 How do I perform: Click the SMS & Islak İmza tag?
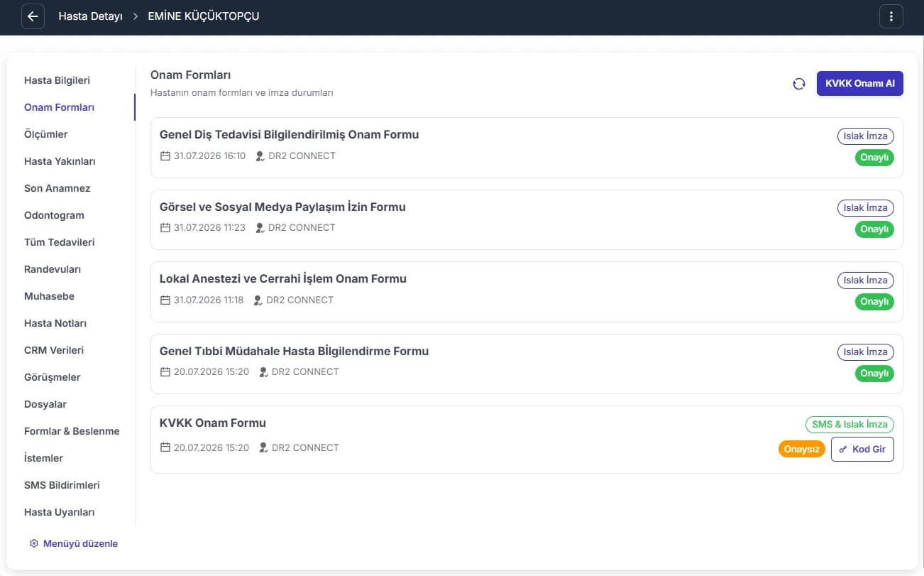[x=849, y=424]
